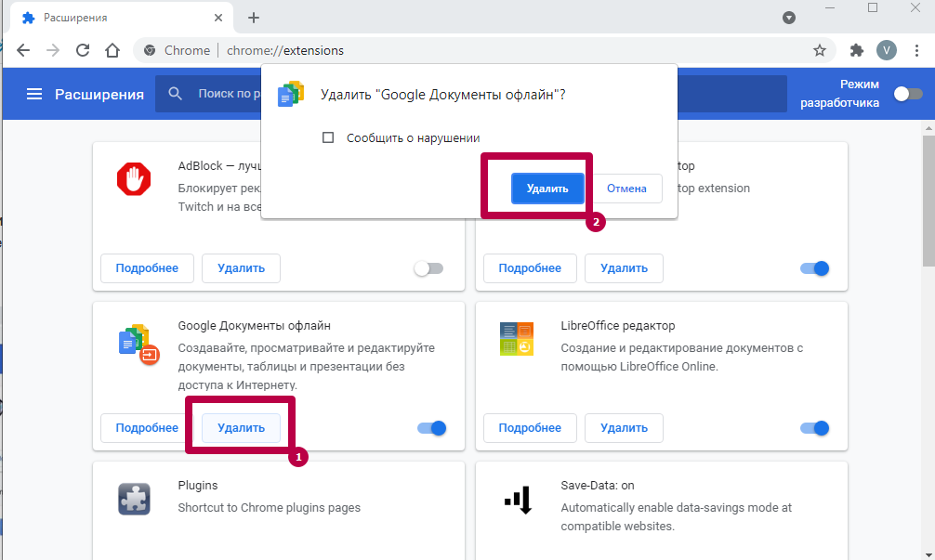Open the user profile avatar V

[x=887, y=51]
